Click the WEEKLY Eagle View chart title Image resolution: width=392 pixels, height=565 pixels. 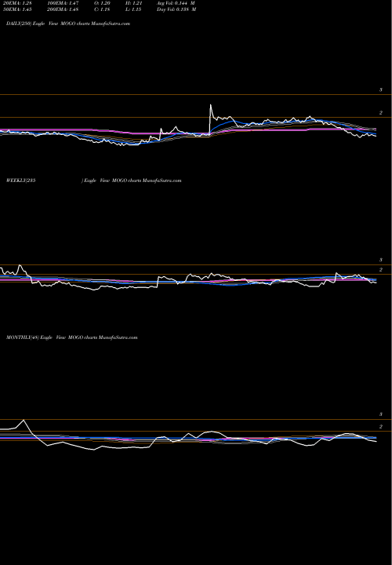click(x=93, y=180)
